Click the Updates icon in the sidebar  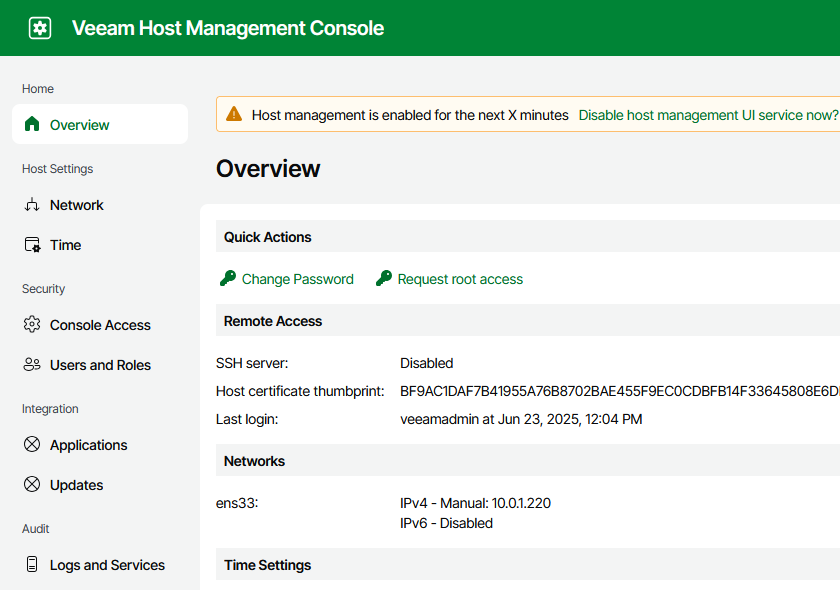[x=34, y=484]
